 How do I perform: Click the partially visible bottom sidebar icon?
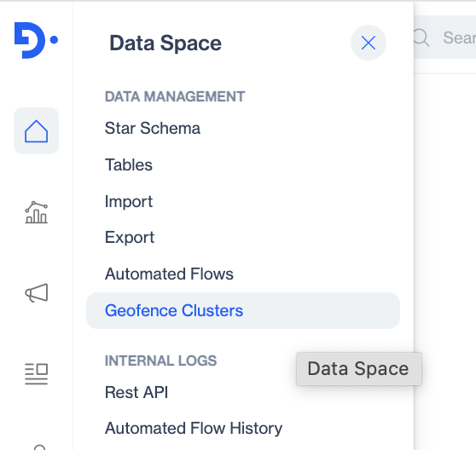pos(39,447)
